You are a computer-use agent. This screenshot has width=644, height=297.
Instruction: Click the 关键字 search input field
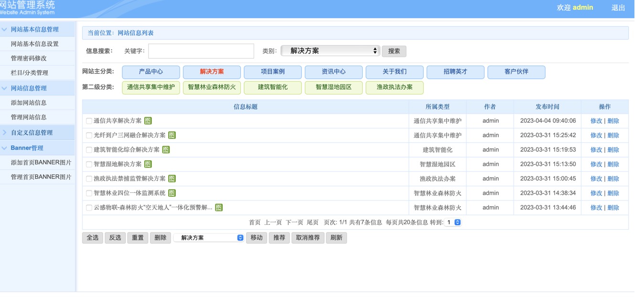pyautogui.click(x=201, y=51)
